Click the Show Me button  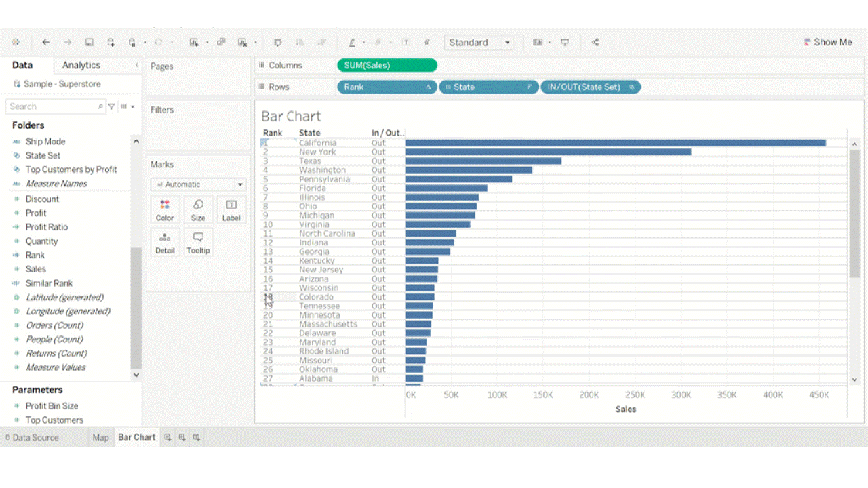pyautogui.click(x=827, y=42)
